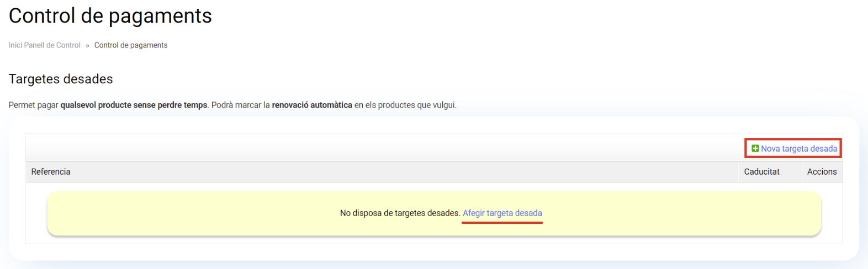Click the 'Accions' column header

coord(822,172)
